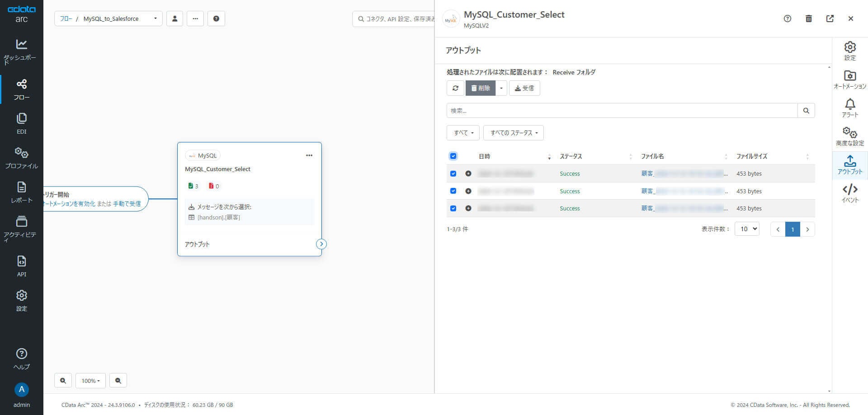Focus the top connector search field
868x415 pixels.
[393, 19]
